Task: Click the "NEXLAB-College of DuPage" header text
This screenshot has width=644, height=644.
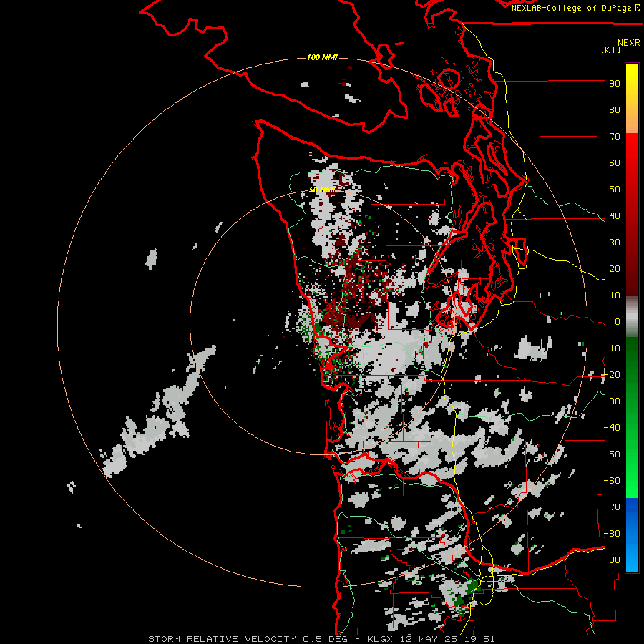Action: [x=571, y=8]
